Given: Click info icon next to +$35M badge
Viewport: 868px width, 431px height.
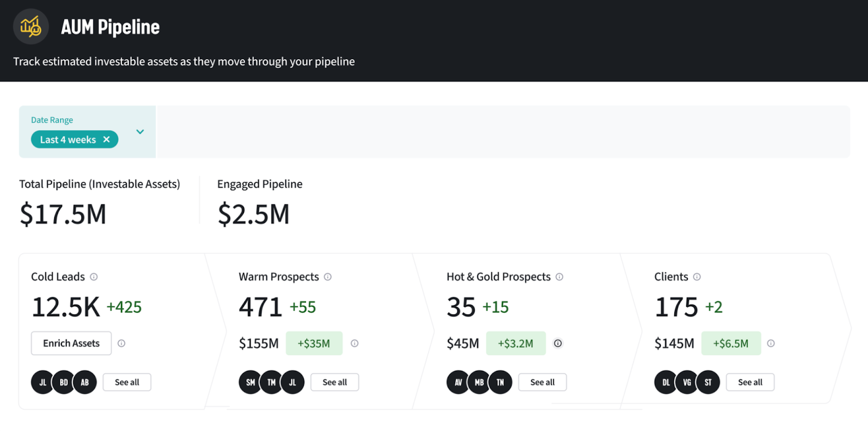Looking at the screenshot, I should tap(355, 343).
